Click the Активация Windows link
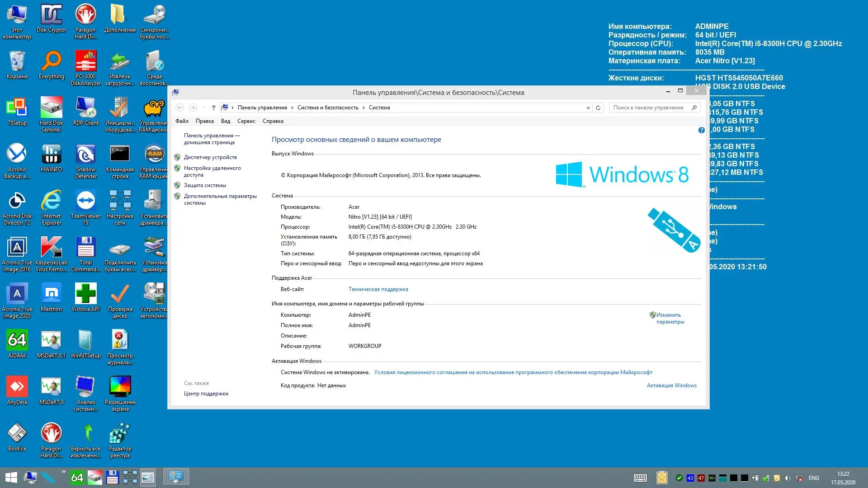This screenshot has height=488, width=868. tap(671, 385)
